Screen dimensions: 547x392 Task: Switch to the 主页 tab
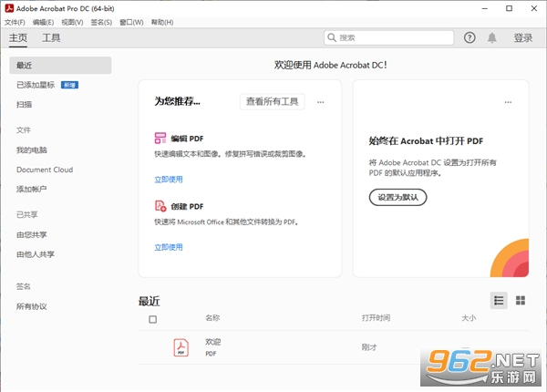18,37
